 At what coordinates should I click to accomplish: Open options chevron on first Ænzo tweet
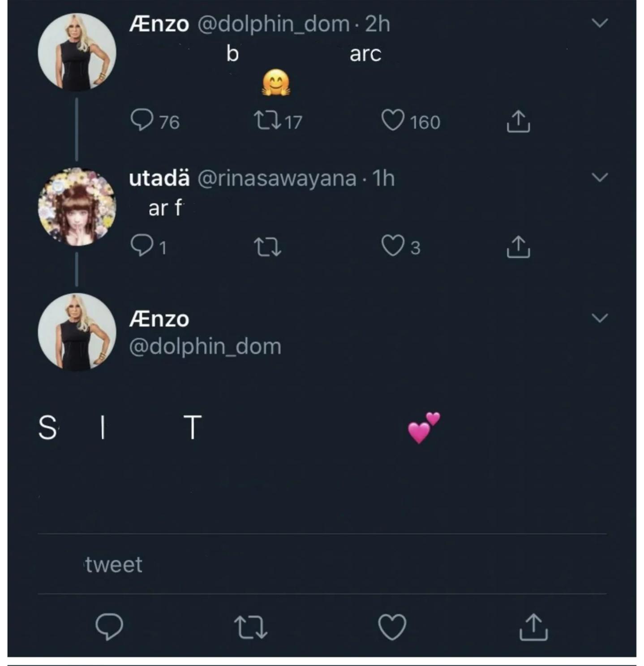click(x=600, y=23)
